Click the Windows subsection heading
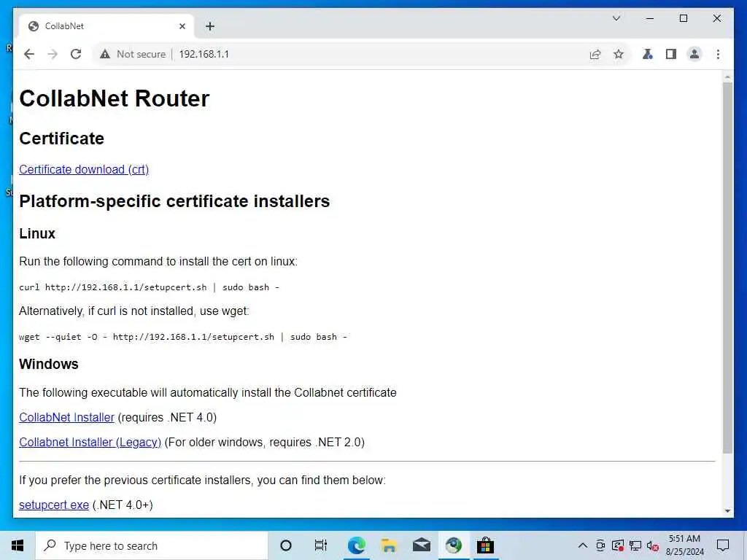Viewport: 747px width, 560px height. 49,365
